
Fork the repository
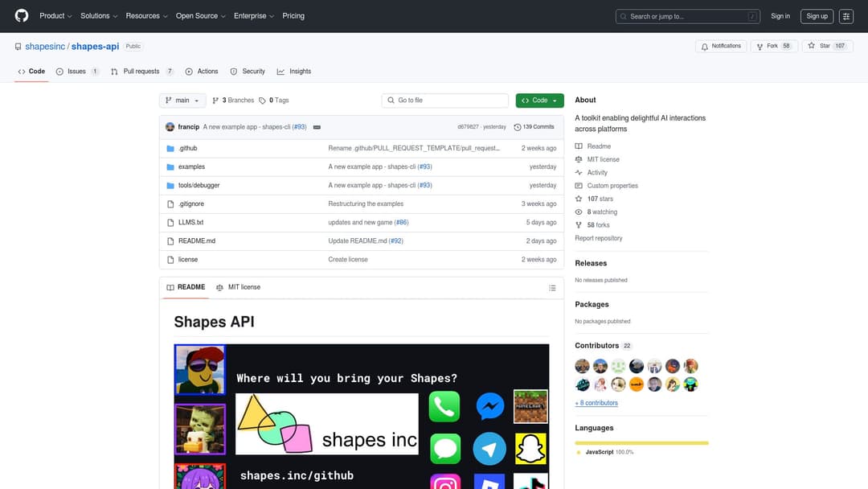click(x=774, y=46)
